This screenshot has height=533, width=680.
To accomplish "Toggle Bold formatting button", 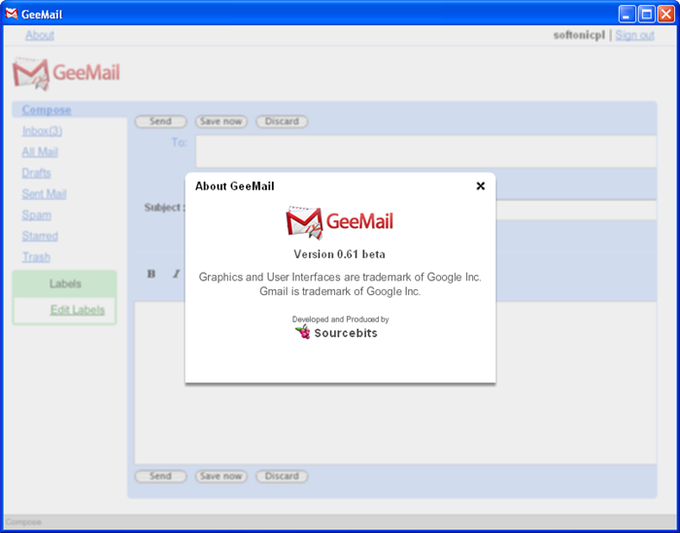I will (x=151, y=274).
